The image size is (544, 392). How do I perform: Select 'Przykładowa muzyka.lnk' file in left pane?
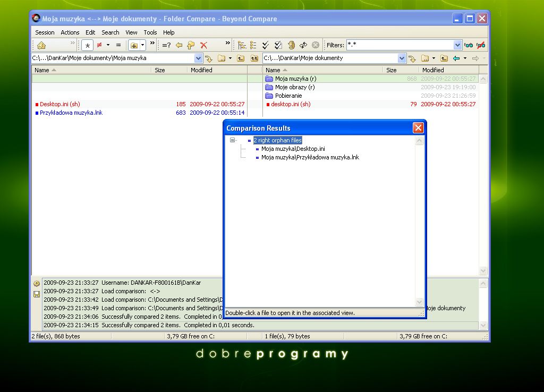[139, 113]
